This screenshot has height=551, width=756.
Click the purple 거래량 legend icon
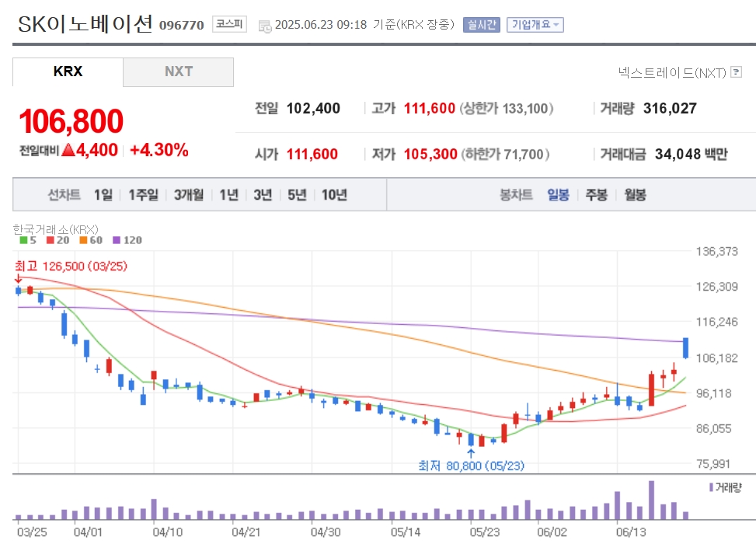pyautogui.click(x=711, y=487)
